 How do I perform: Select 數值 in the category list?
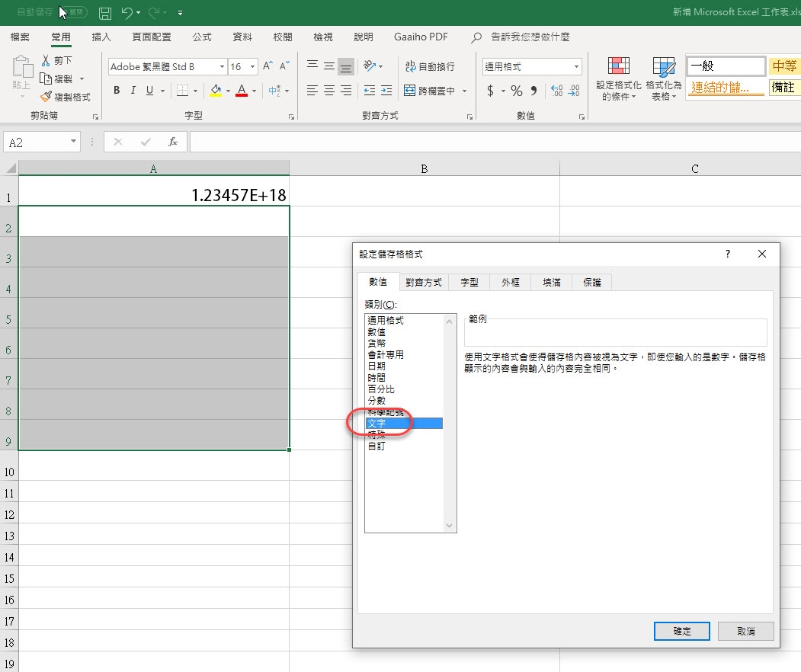point(376,332)
